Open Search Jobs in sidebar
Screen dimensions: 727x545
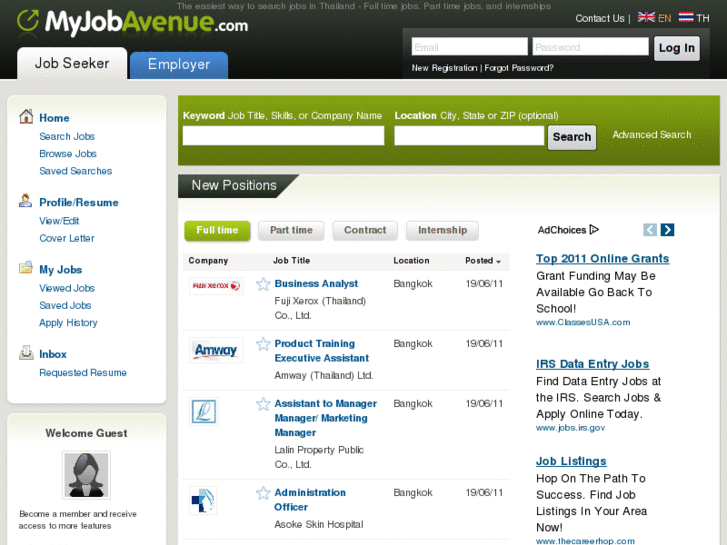67,136
